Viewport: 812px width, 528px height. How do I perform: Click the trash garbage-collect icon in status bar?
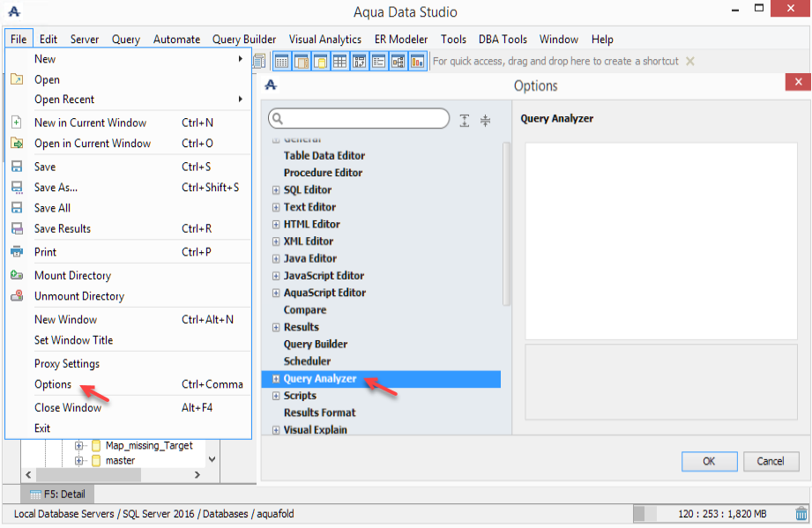tap(801, 514)
